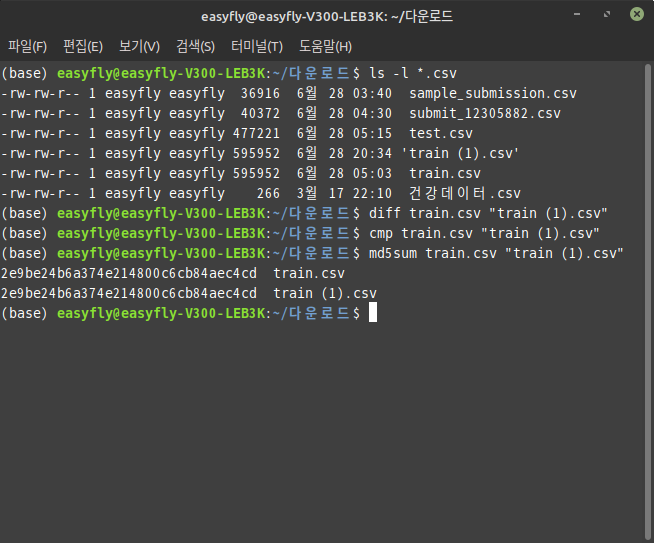This screenshot has height=543, width=654.
Task: Click timestamp 05:03
Action: pos(372,173)
